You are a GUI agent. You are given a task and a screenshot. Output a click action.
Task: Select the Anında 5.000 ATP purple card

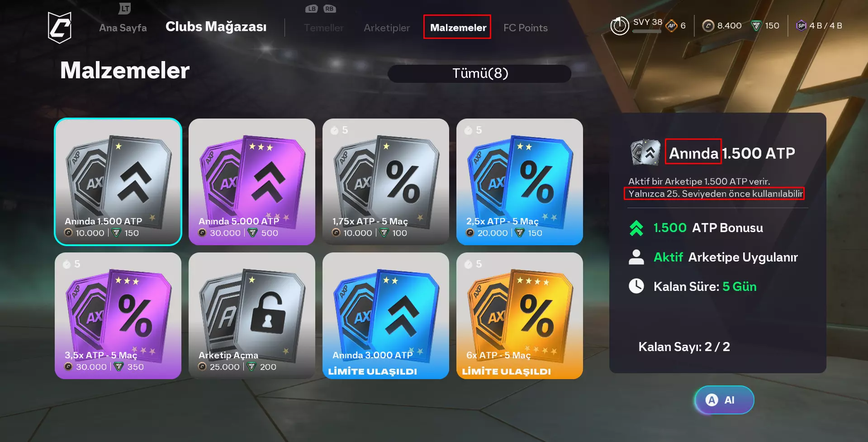pyautogui.click(x=252, y=182)
